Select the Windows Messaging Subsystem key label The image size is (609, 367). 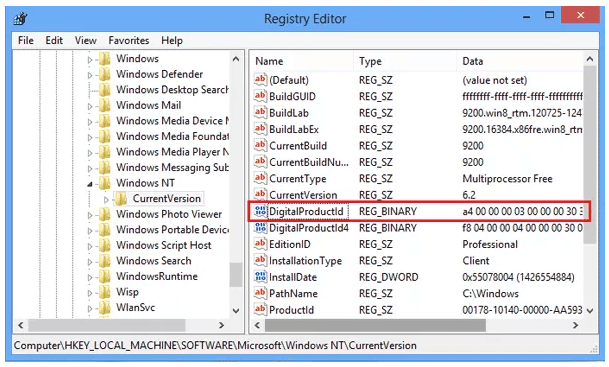pyautogui.click(x=172, y=167)
